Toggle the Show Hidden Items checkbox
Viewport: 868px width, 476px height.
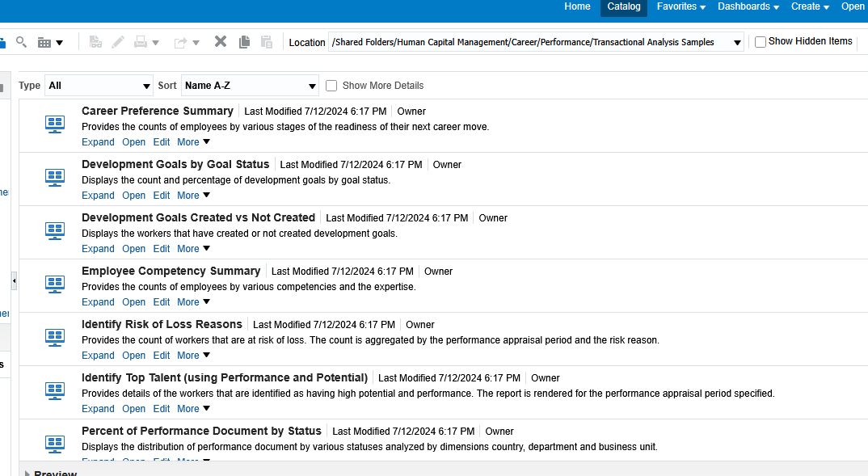(761, 42)
